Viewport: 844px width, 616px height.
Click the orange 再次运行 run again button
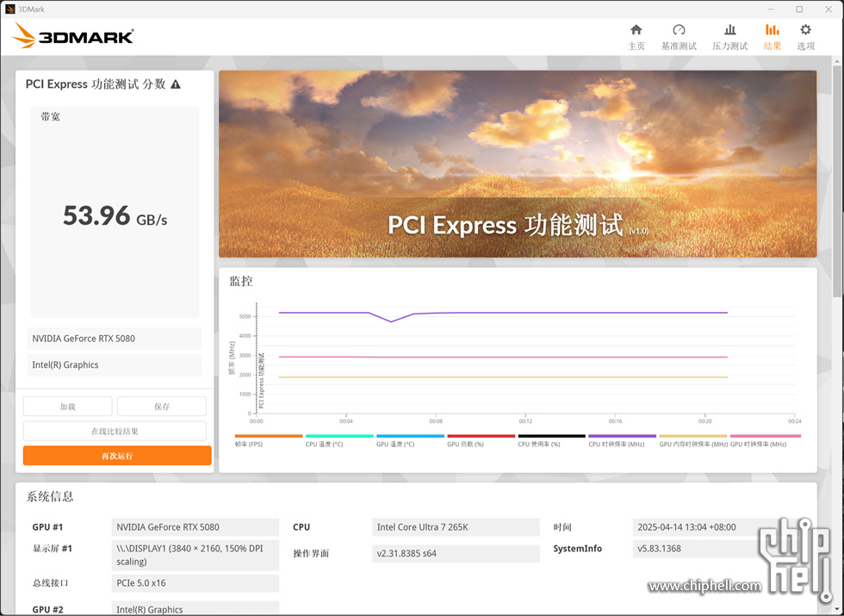pos(117,456)
